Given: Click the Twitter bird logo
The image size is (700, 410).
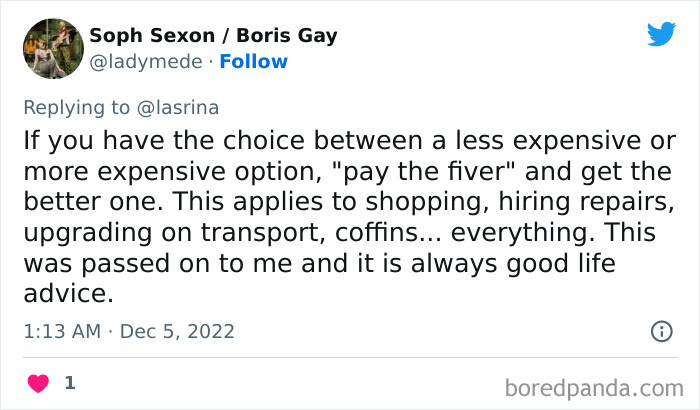Looking at the screenshot, I should [x=661, y=34].
